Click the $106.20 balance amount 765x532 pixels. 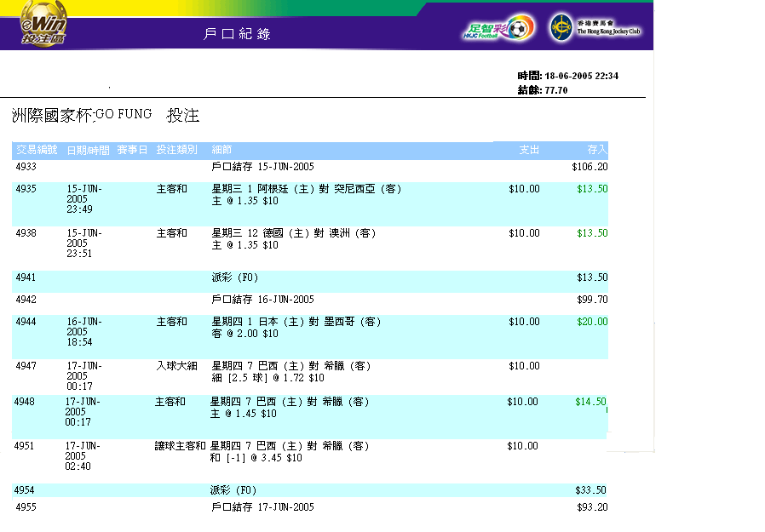590,167
